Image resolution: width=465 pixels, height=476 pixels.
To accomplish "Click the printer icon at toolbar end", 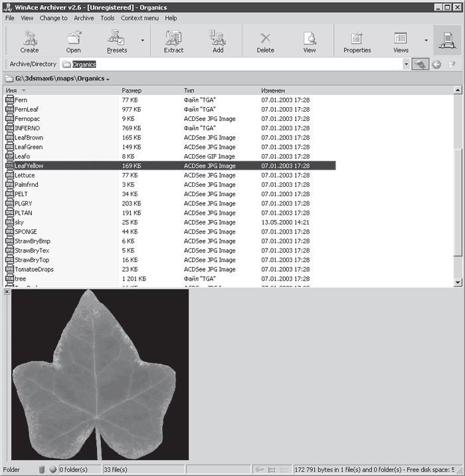I will 448,41.
